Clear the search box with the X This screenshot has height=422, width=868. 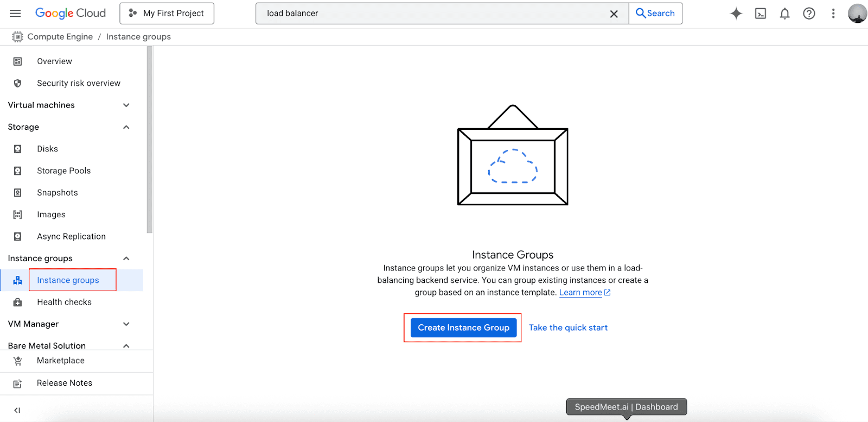point(614,14)
